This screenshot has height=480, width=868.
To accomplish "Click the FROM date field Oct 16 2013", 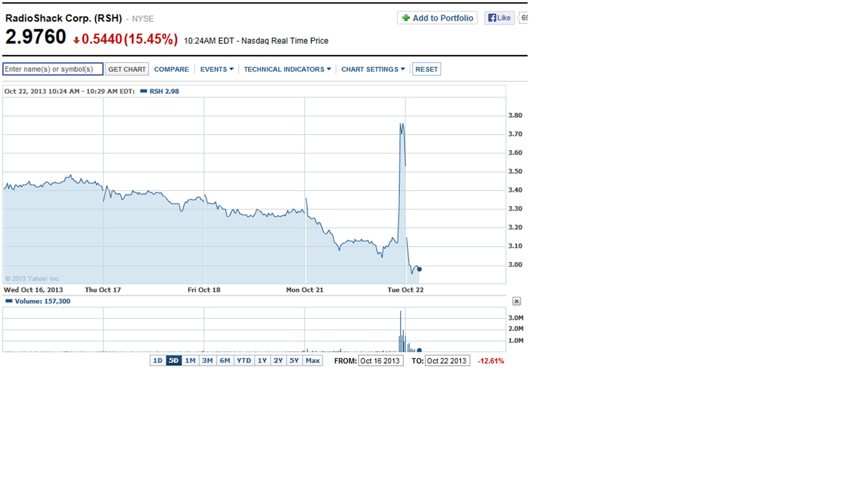I will pos(380,361).
